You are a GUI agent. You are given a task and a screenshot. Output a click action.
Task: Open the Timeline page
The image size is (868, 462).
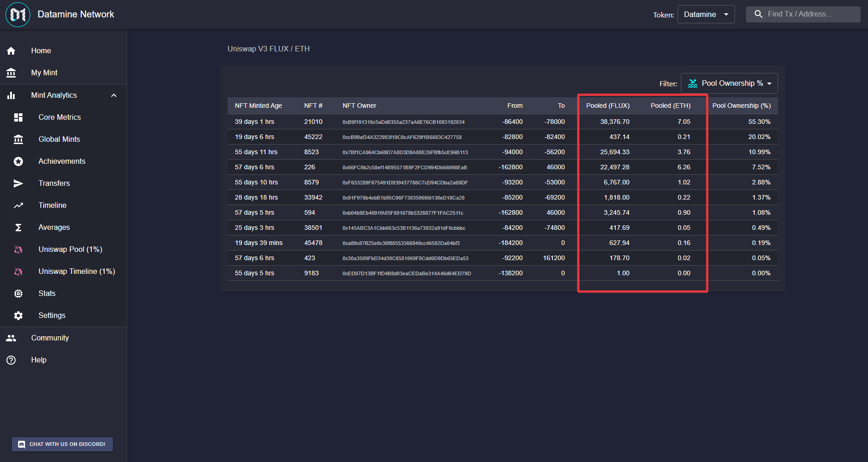[x=63, y=206]
